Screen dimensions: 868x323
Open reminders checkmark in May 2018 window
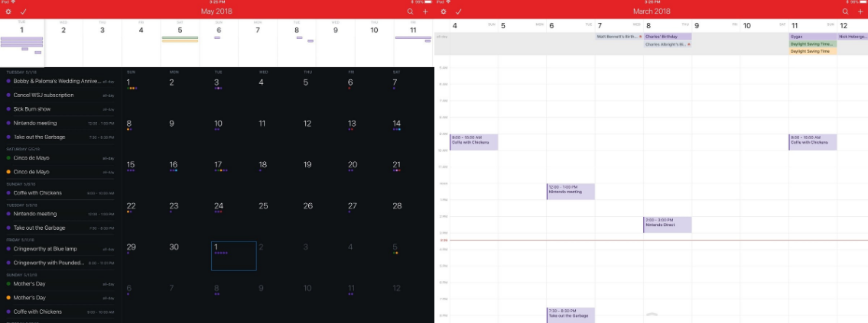click(x=23, y=11)
